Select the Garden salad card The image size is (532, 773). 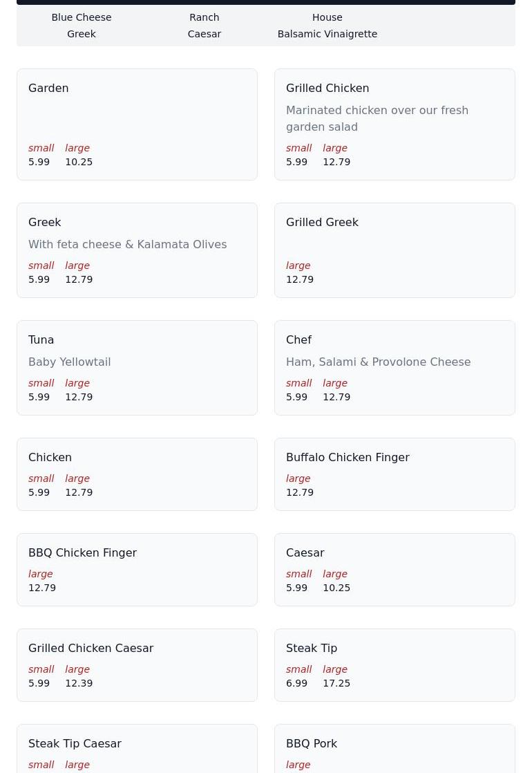(137, 124)
